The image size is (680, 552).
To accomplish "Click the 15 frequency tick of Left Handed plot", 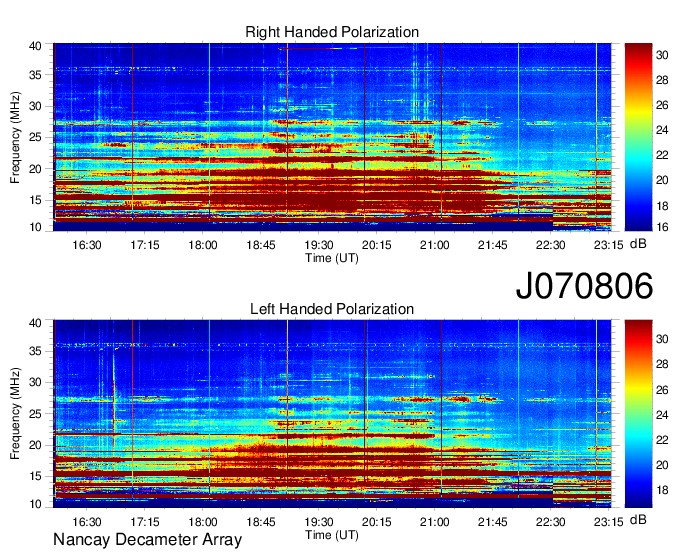I will pos(35,477).
